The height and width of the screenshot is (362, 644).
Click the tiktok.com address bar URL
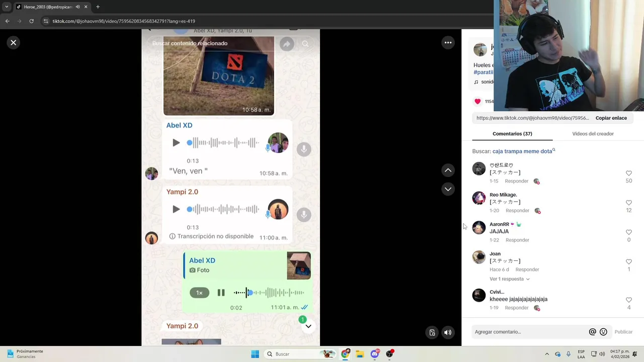coord(124,21)
